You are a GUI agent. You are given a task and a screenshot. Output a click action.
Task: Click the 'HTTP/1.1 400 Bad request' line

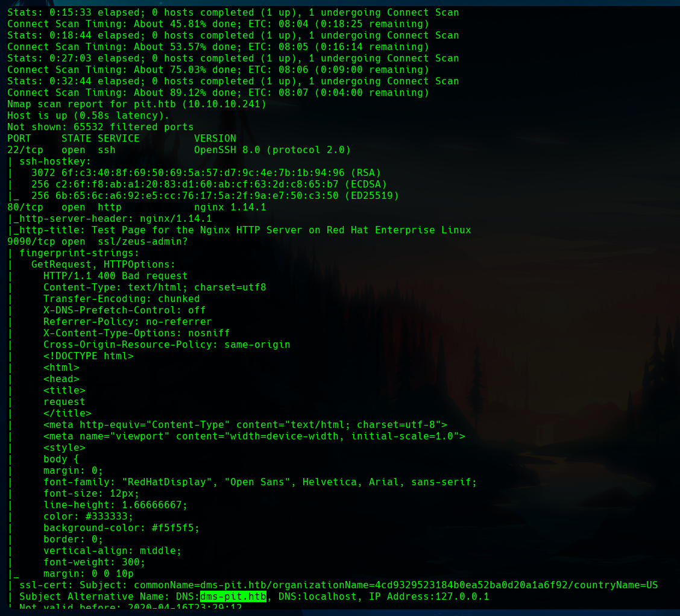point(115,276)
